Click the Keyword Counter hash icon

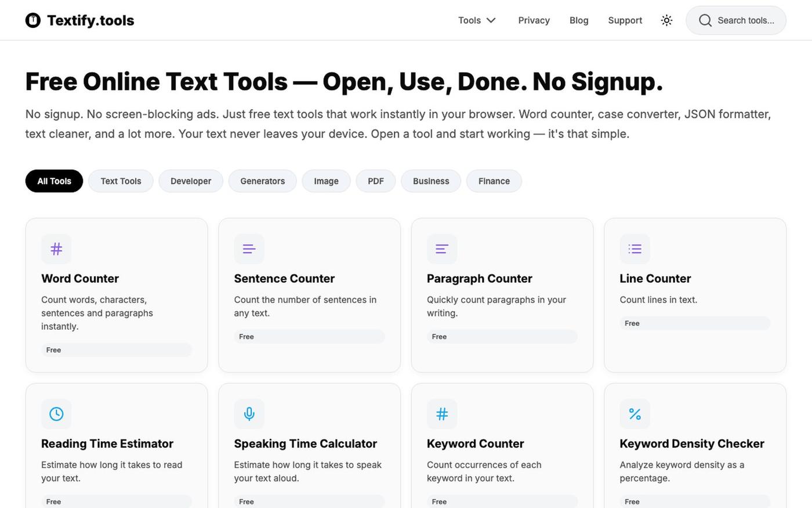tap(442, 414)
